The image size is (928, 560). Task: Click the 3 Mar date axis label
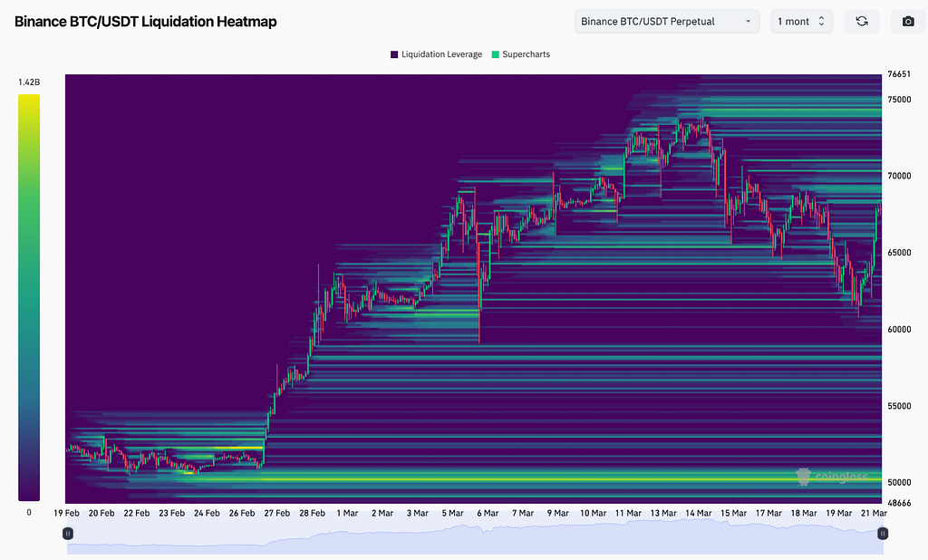click(x=417, y=513)
